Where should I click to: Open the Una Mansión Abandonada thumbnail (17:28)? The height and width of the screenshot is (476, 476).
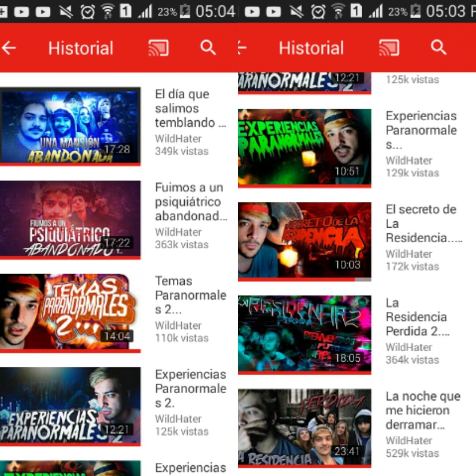pyautogui.click(x=70, y=126)
